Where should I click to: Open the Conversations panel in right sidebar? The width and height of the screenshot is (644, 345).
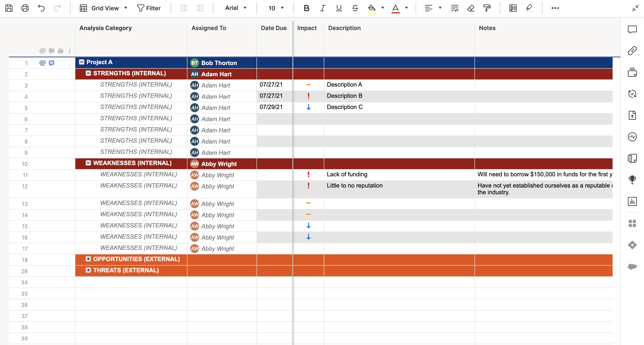point(632,29)
